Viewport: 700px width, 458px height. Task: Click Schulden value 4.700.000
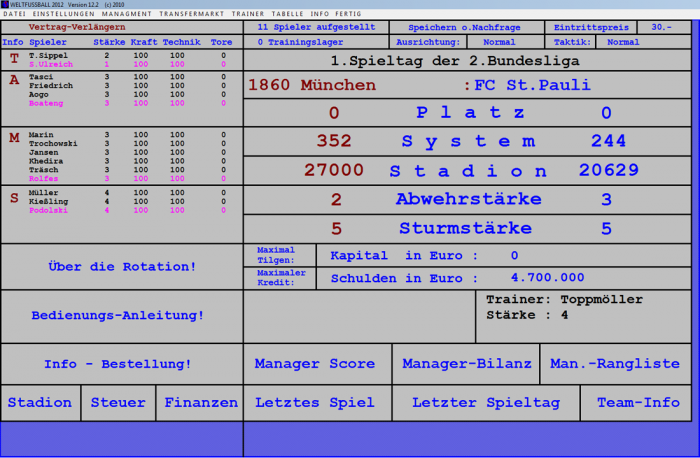coord(547,278)
